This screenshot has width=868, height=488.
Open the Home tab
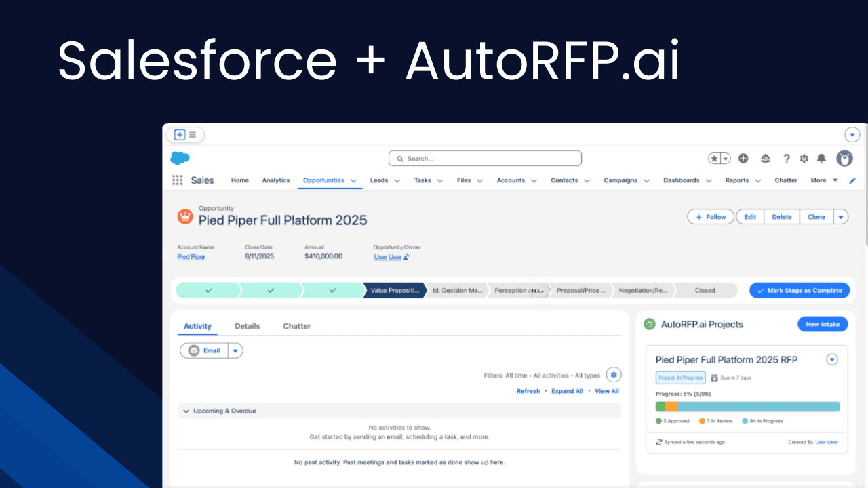(x=240, y=180)
